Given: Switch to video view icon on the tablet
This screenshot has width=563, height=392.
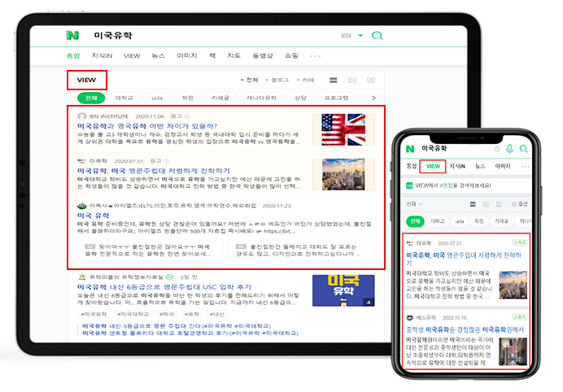Looking at the screenshot, I should [x=371, y=80].
